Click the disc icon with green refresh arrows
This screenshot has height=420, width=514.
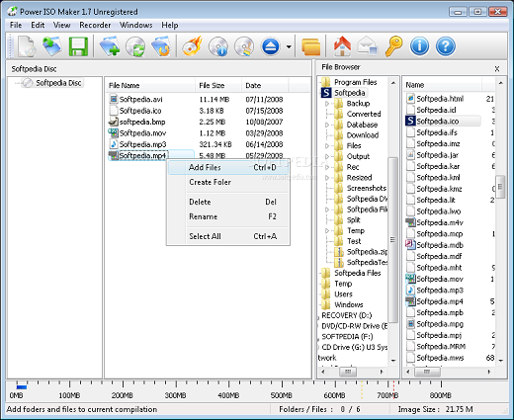(x=135, y=46)
